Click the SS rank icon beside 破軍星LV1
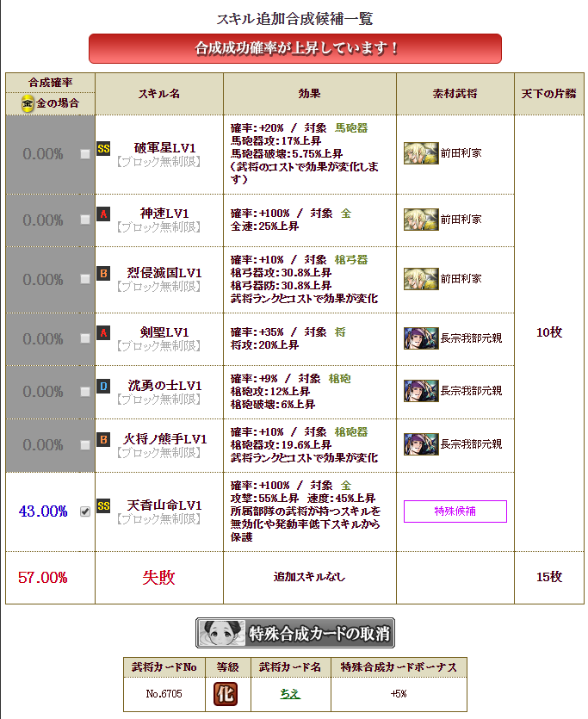The height and width of the screenshot is (719, 588). pos(103,149)
